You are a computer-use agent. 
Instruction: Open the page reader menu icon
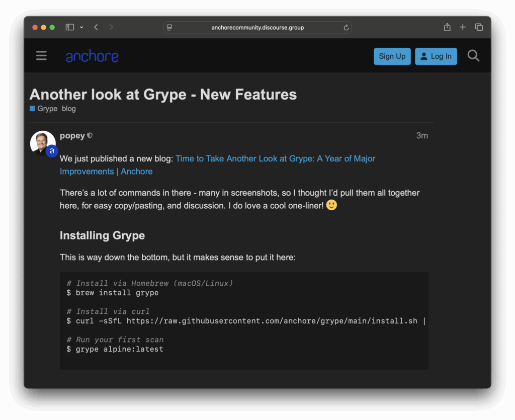click(169, 28)
